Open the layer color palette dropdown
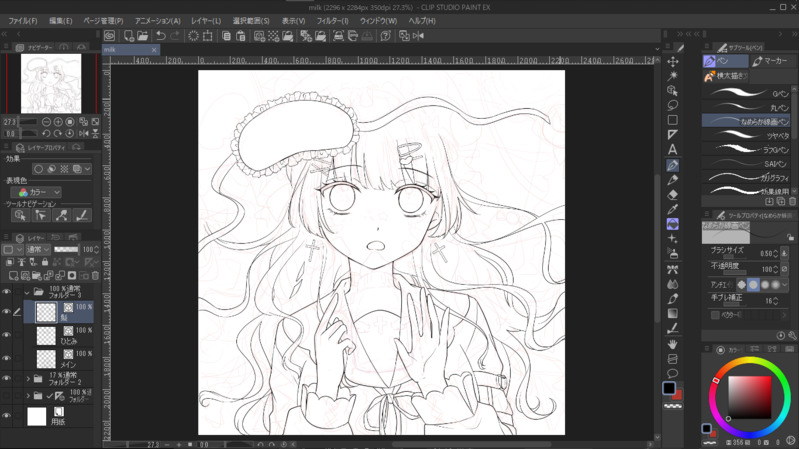 pyautogui.click(x=13, y=249)
